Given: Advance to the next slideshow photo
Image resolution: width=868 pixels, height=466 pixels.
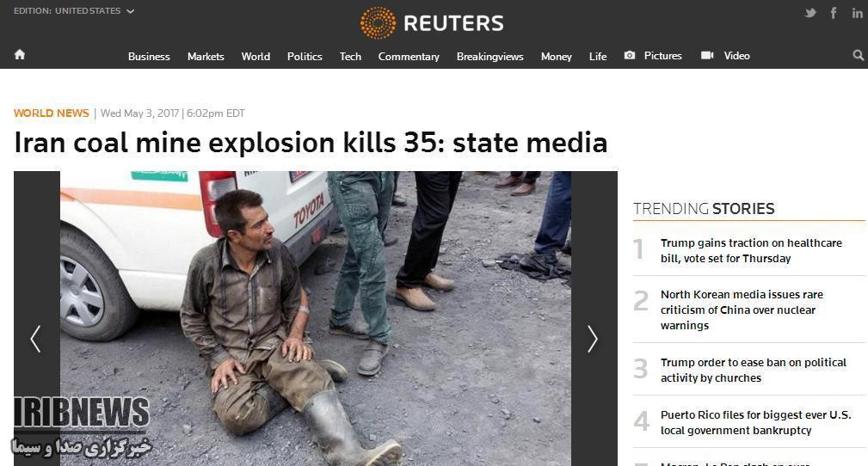Looking at the screenshot, I should [x=594, y=339].
